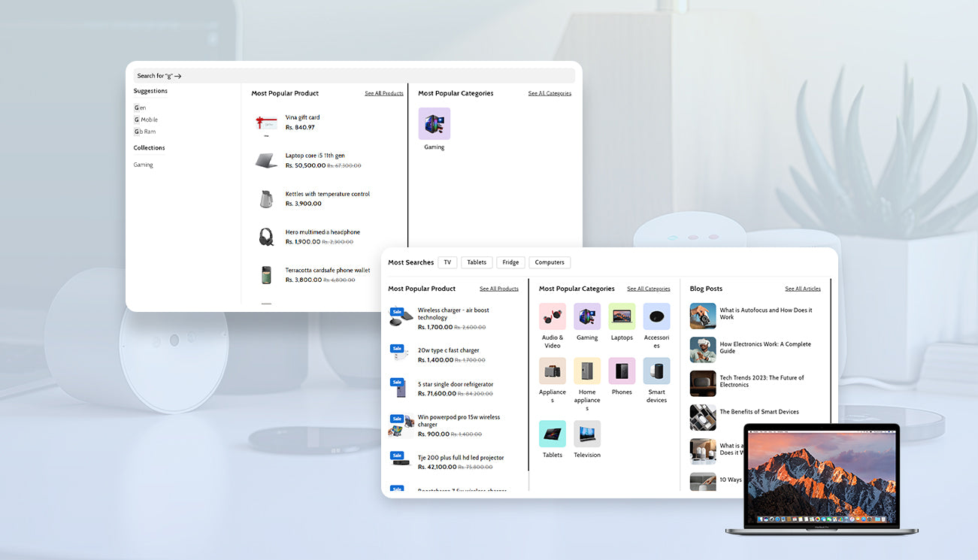Open the Vina gift card thumbnail
This screenshot has width=978, height=560.
click(x=266, y=123)
